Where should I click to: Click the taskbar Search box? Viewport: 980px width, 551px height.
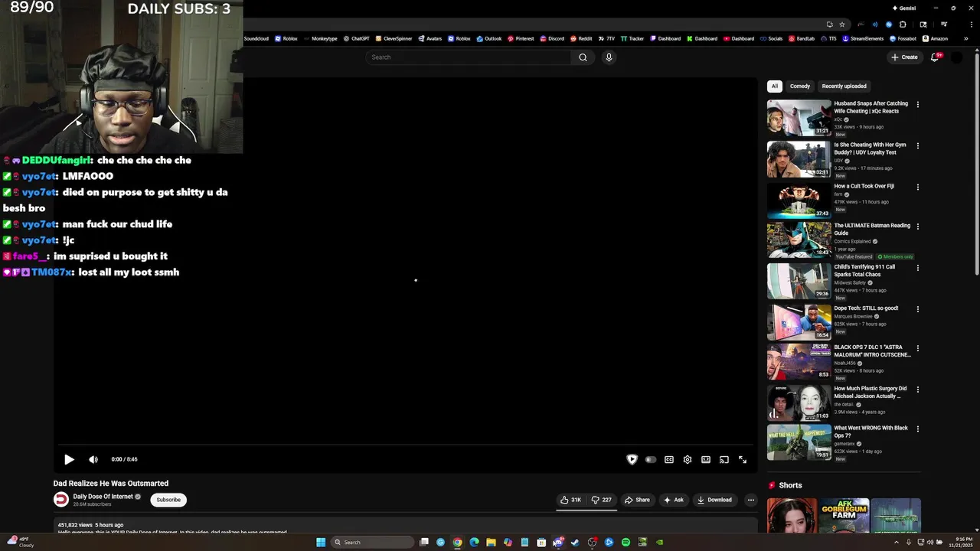(373, 542)
